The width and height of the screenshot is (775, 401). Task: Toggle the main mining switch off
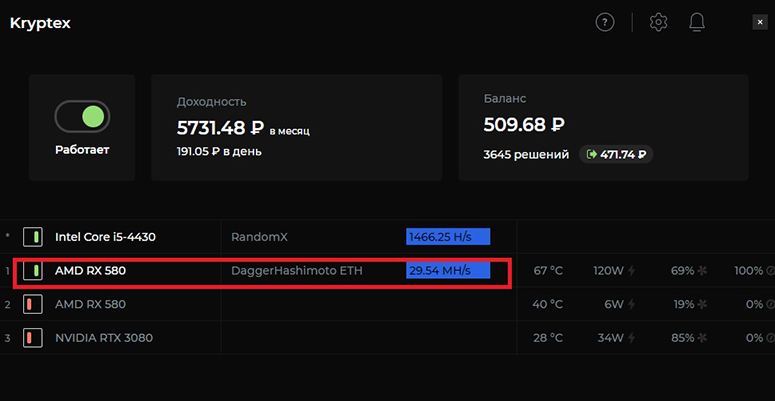pos(82,117)
